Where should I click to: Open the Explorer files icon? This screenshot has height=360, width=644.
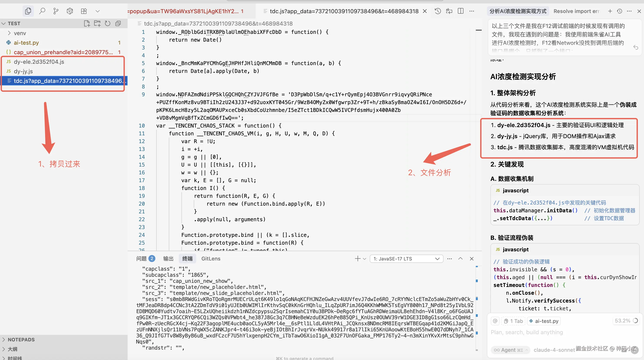28,11
